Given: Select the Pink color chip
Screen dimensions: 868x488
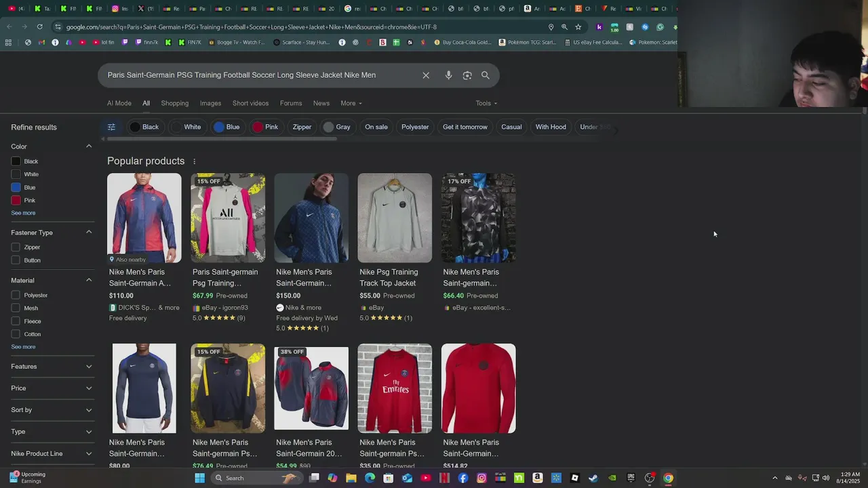Looking at the screenshot, I should [x=266, y=127].
